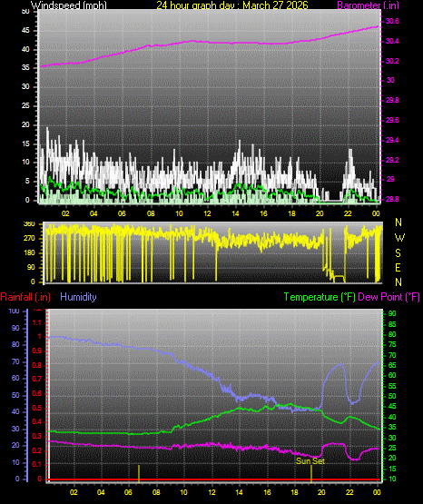Click the windspeed "15" mph tick label
423x504 pixels.
[25, 143]
